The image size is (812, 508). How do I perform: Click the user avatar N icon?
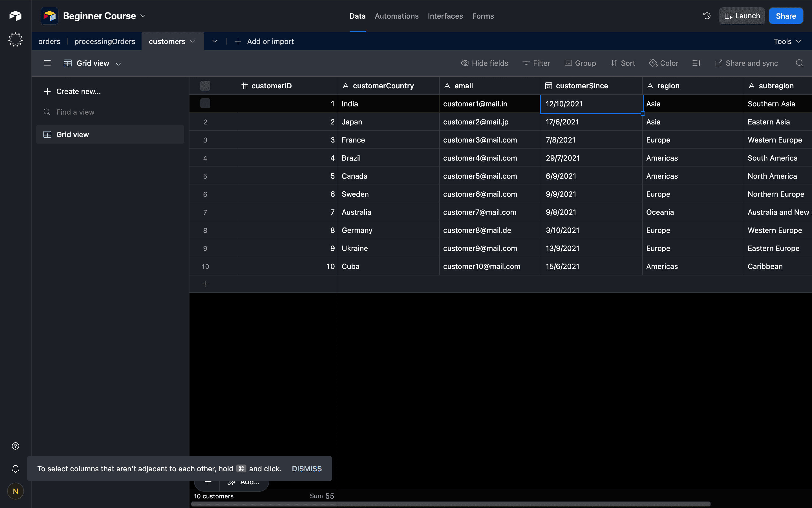16,491
